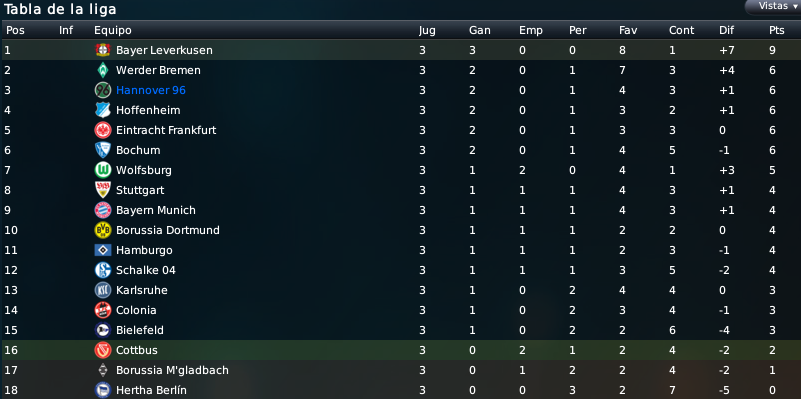The height and width of the screenshot is (399, 801).
Task: Open the Vistas dropdown menu
Action: click(x=774, y=6)
